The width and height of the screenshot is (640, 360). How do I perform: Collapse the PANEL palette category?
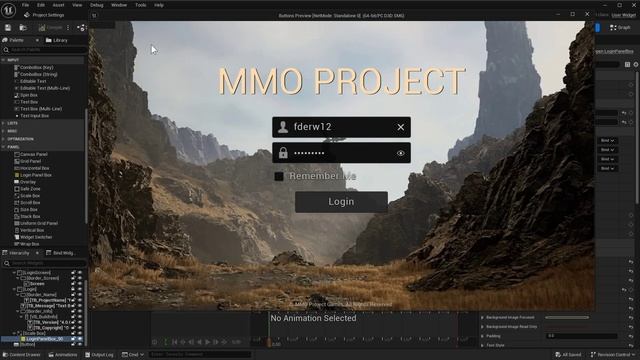click(x=3, y=147)
